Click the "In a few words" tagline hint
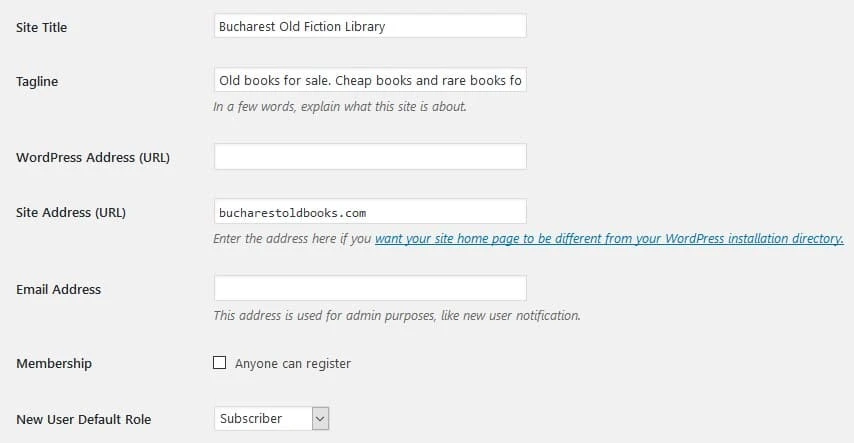The height and width of the screenshot is (443, 854). pyautogui.click(x=340, y=106)
